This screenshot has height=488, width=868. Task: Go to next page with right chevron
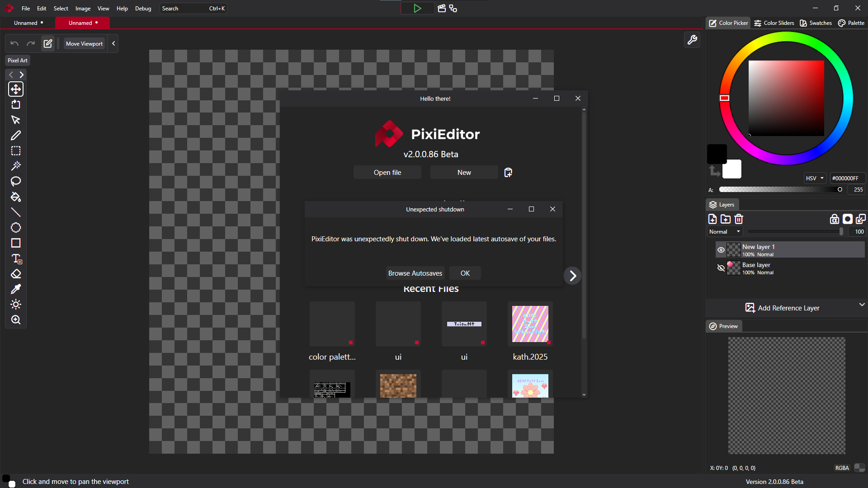pyautogui.click(x=572, y=276)
